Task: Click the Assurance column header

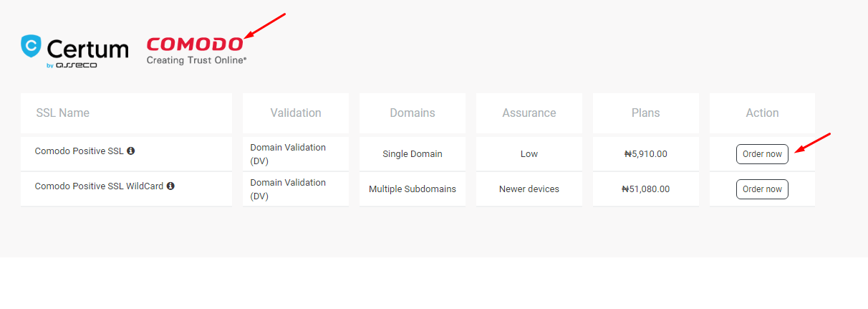Action: [529, 113]
